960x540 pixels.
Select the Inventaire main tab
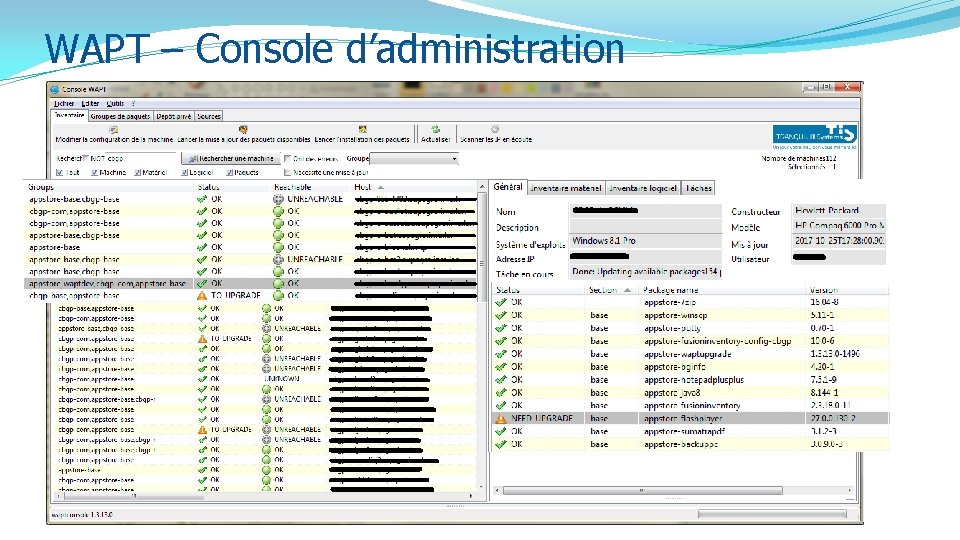point(69,116)
